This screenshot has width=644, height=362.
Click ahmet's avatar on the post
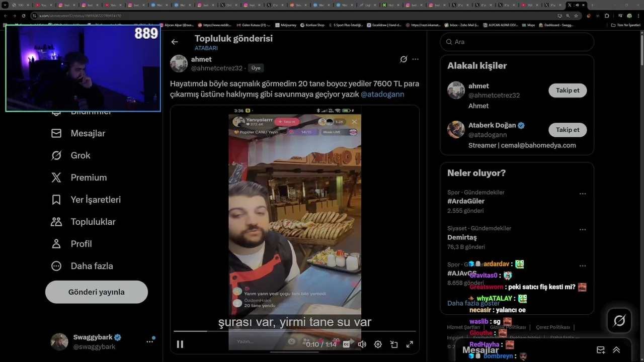coord(179,64)
